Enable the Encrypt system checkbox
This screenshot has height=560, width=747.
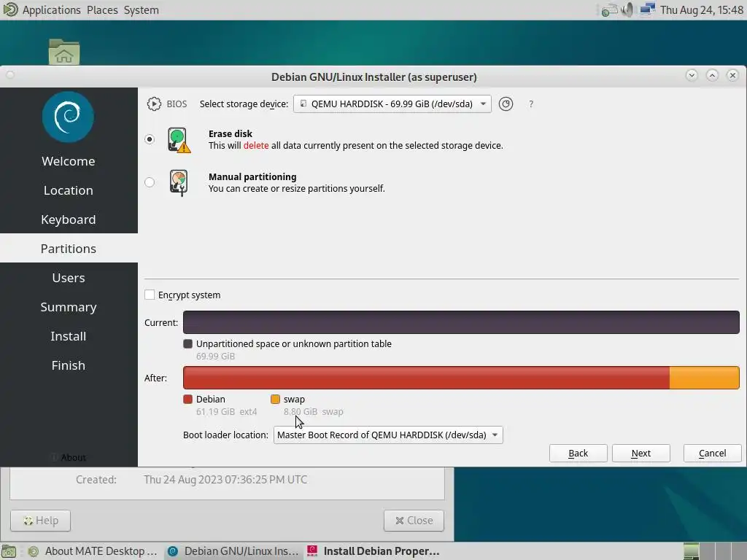(x=150, y=295)
